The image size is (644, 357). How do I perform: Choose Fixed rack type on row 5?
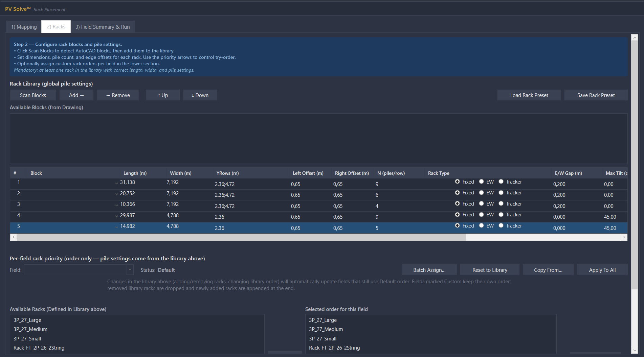458,226
